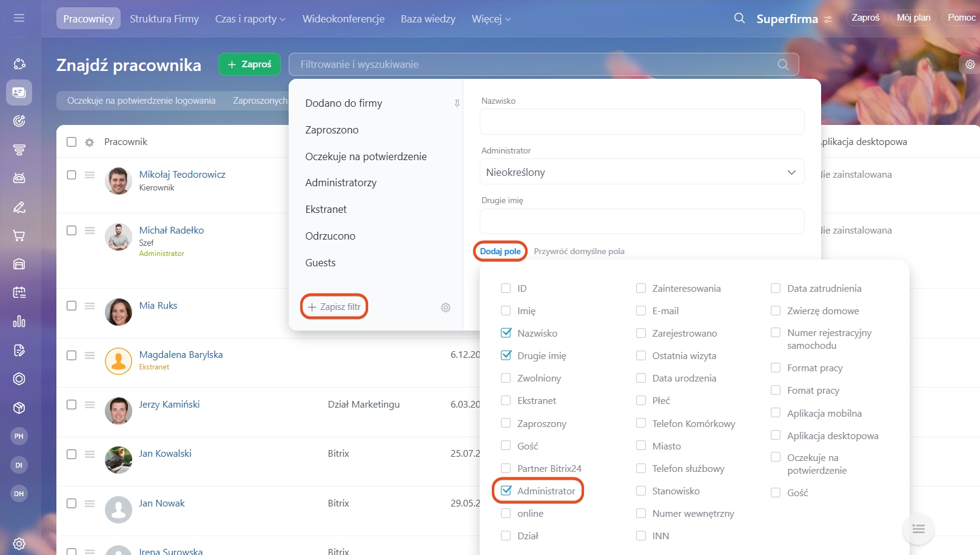Check the ID field checkbox
This screenshot has width=980, height=555.
506,288
